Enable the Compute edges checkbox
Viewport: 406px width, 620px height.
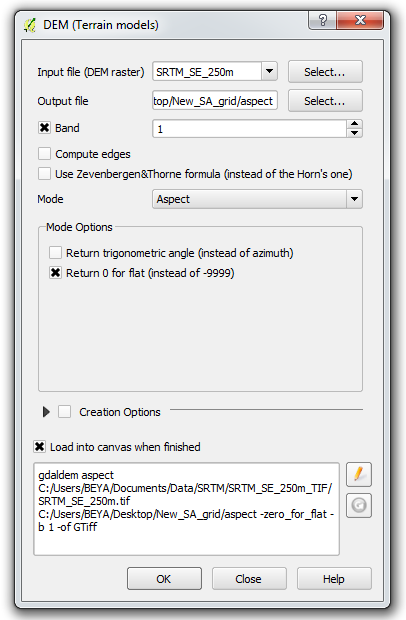(x=44, y=154)
